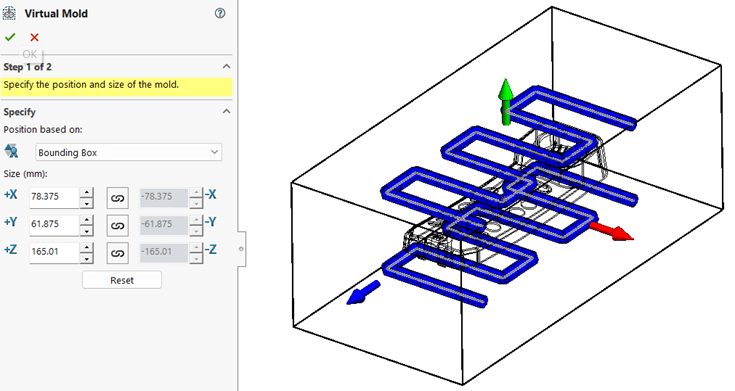
Task: Click the green OK checkmark
Action: 10,37
